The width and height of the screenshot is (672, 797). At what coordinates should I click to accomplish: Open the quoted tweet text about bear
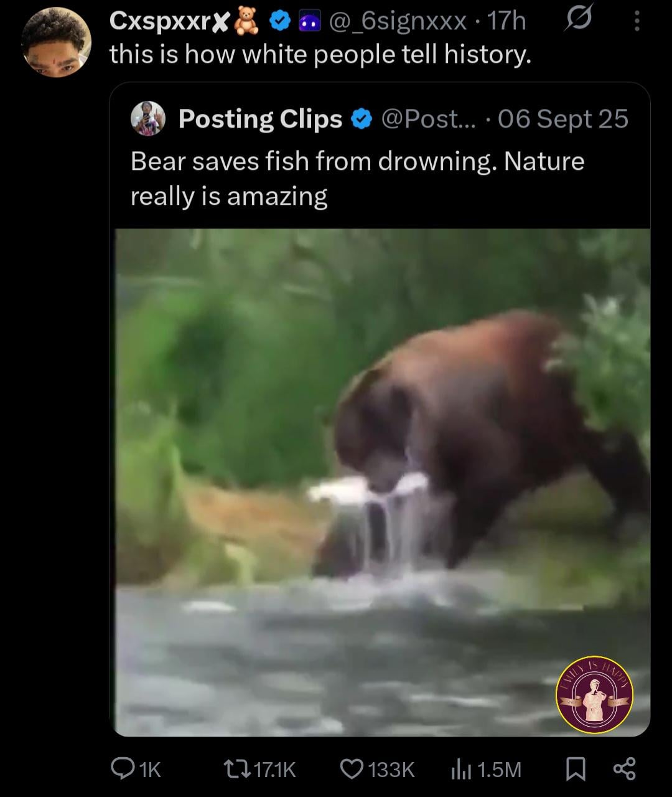357,179
